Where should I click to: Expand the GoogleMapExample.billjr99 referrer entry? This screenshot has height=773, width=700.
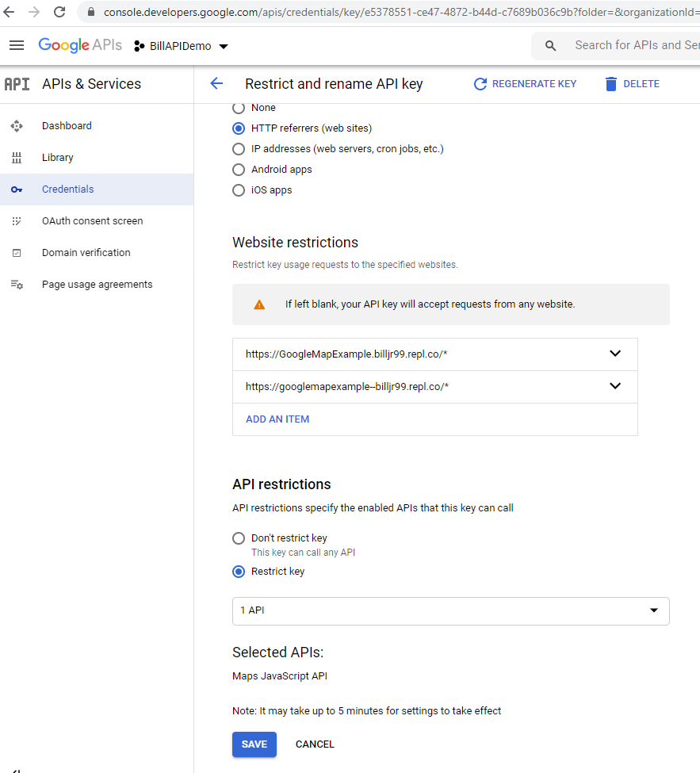(615, 354)
